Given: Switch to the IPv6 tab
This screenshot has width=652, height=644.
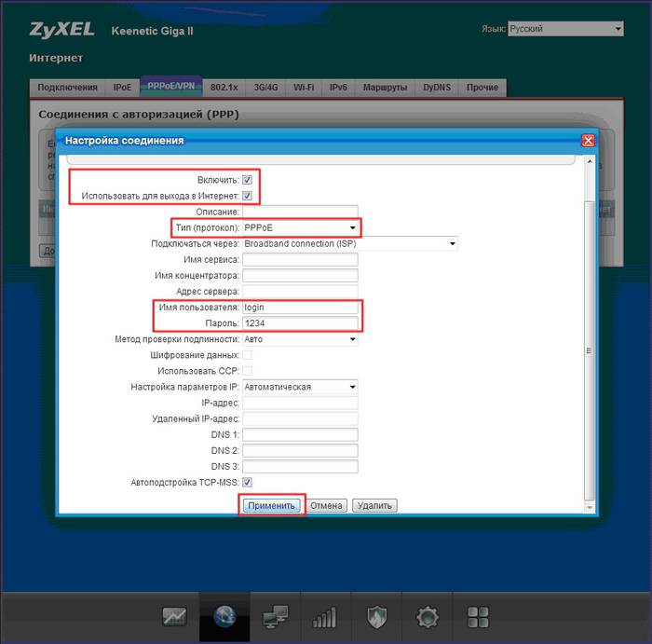Looking at the screenshot, I should tap(338, 88).
